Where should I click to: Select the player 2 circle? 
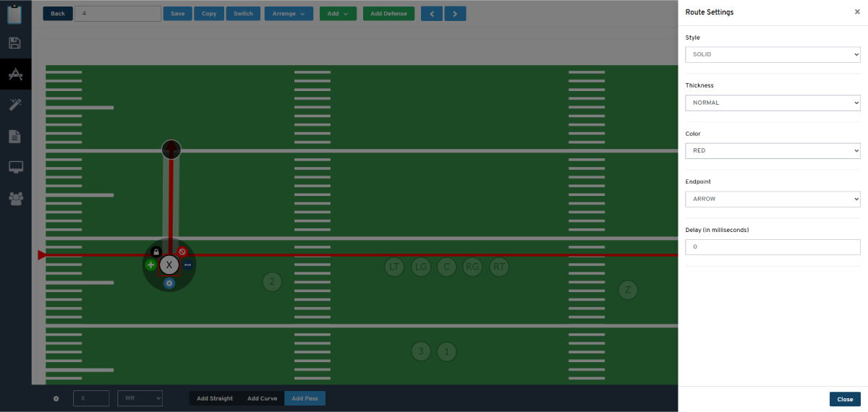tap(272, 282)
